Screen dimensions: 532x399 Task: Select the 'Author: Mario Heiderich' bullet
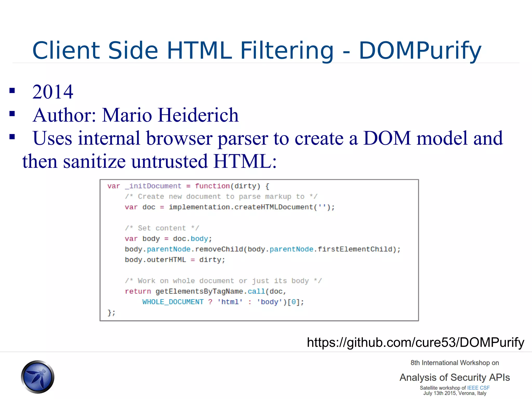pyautogui.click(x=135, y=115)
